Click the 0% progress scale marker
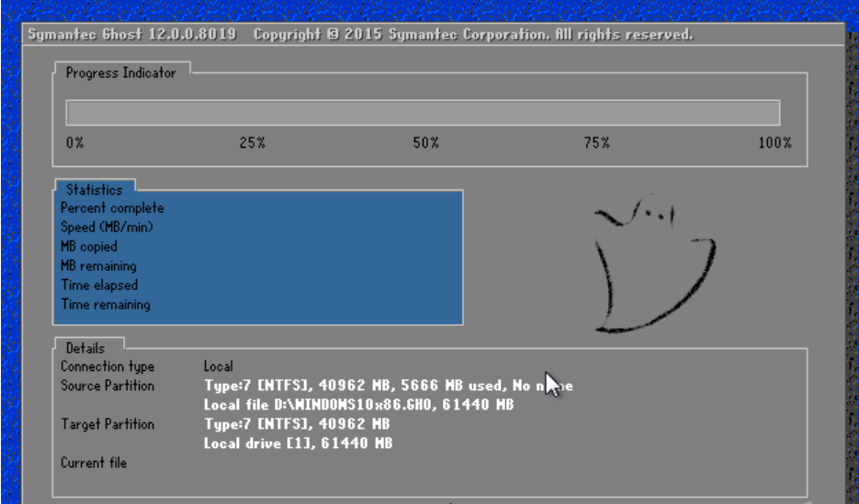859x504 pixels. point(75,143)
